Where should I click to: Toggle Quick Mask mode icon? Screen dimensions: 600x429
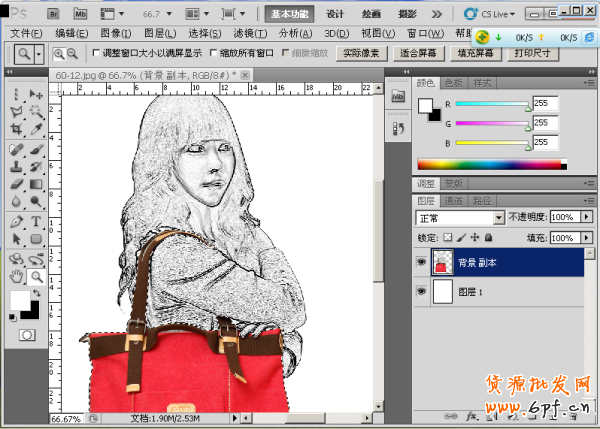[x=26, y=334]
